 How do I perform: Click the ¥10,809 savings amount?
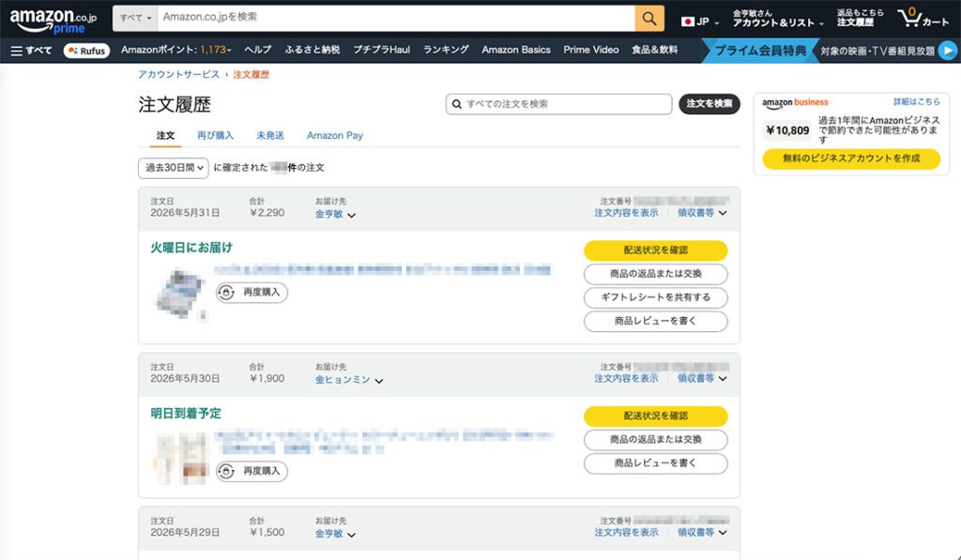click(x=787, y=130)
